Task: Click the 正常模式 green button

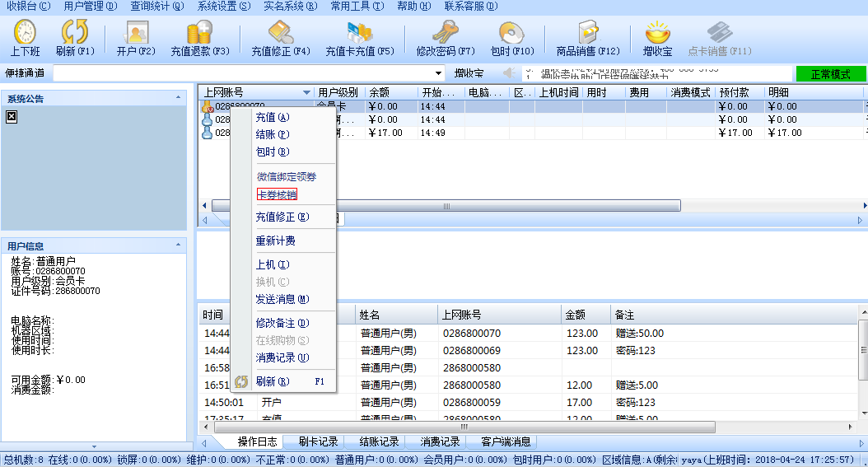Action: pos(830,73)
